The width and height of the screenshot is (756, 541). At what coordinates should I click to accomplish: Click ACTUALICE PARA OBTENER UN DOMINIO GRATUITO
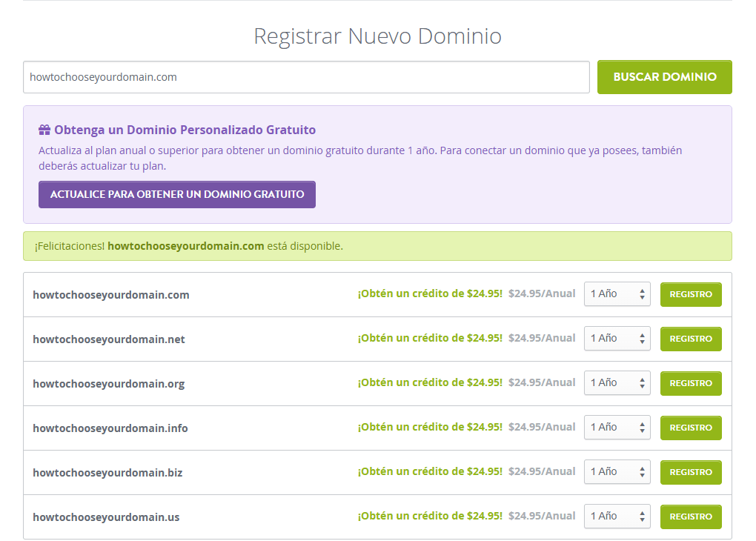pyautogui.click(x=176, y=194)
